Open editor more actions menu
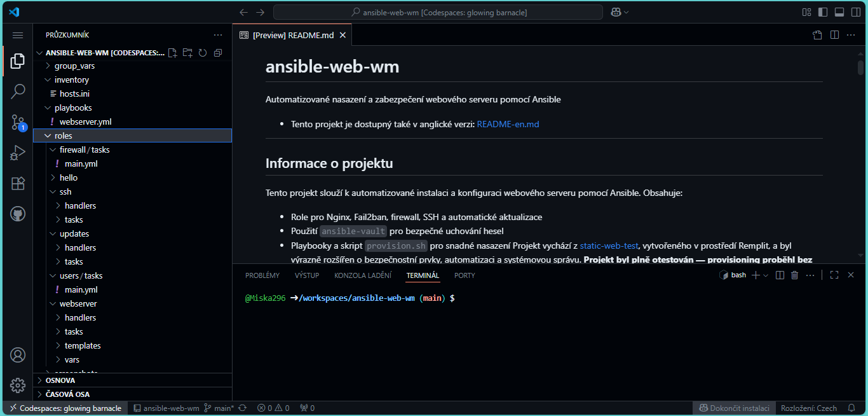Screen dimensions: 868x416 coord(851,35)
